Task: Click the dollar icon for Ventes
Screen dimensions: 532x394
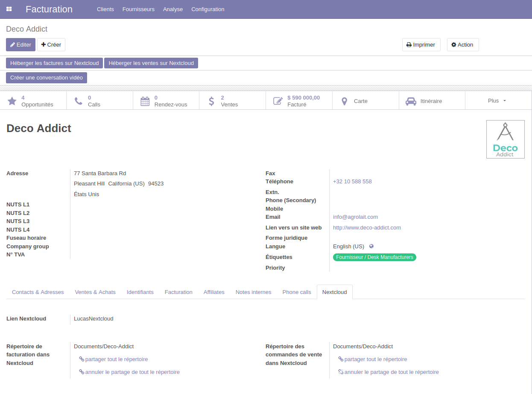Action: point(211,101)
